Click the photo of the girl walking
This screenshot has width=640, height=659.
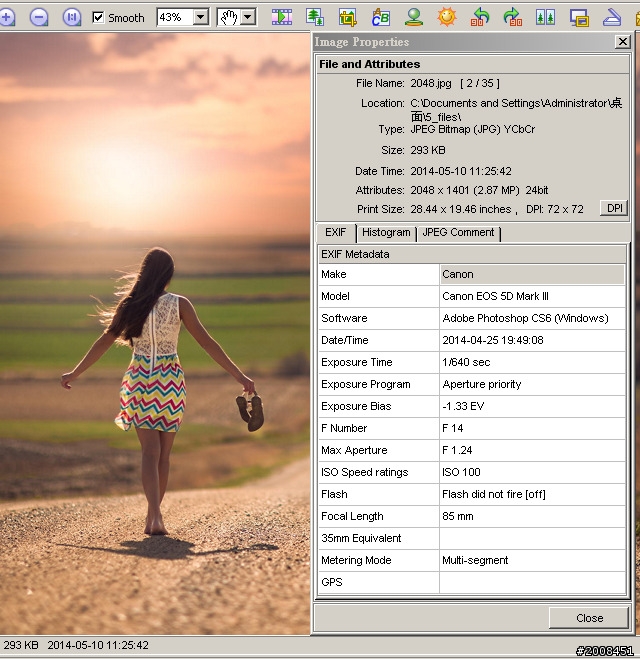point(155,334)
